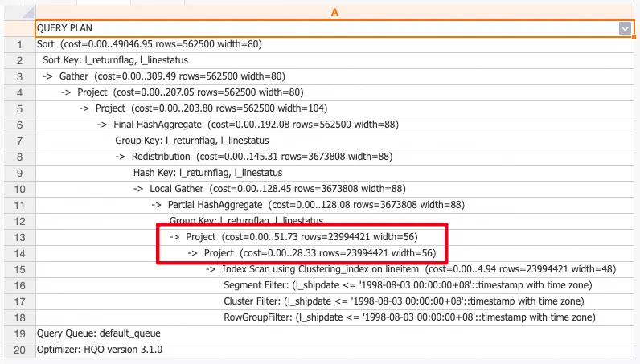Select row header 2

click(19, 60)
